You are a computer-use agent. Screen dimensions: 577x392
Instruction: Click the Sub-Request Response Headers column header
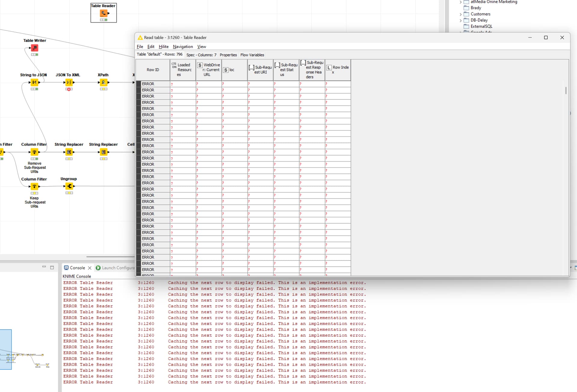(x=312, y=70)
